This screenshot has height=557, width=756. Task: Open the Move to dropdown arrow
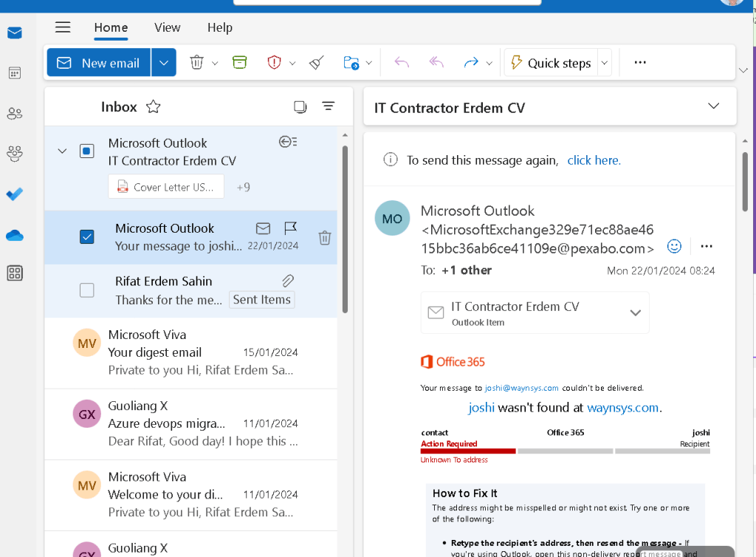coord(369,64)
